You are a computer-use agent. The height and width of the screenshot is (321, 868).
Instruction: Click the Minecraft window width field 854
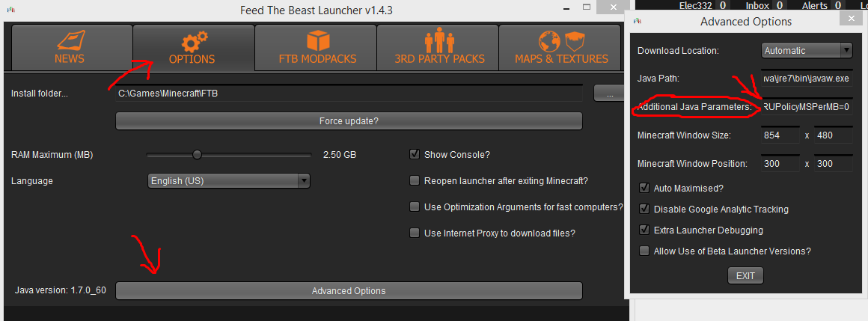click(x=780, y=135)
